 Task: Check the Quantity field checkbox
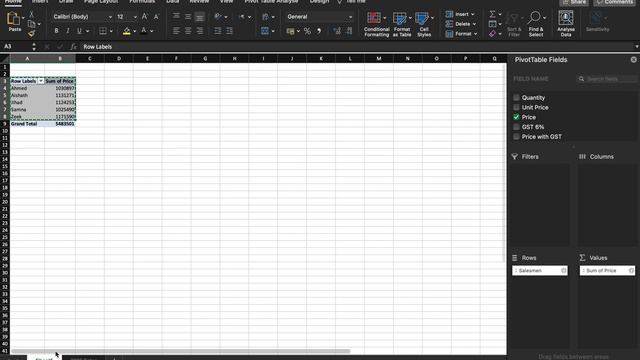point(516,98)
